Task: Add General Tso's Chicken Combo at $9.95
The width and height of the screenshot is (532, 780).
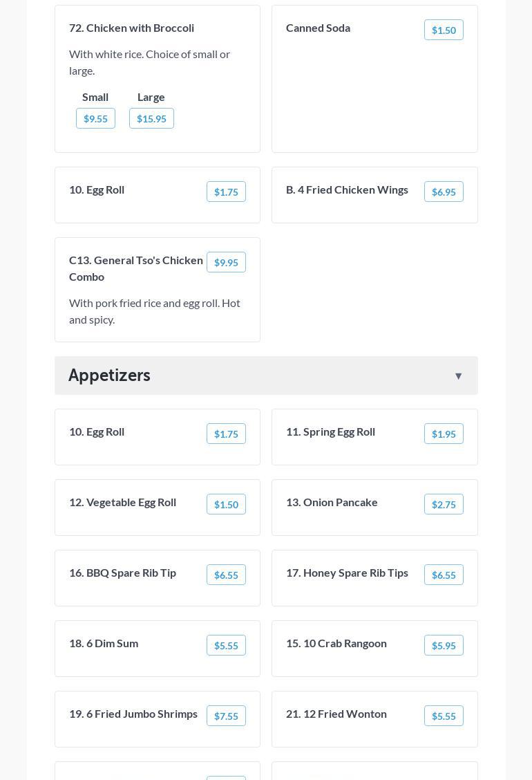Action: (226, 262)
